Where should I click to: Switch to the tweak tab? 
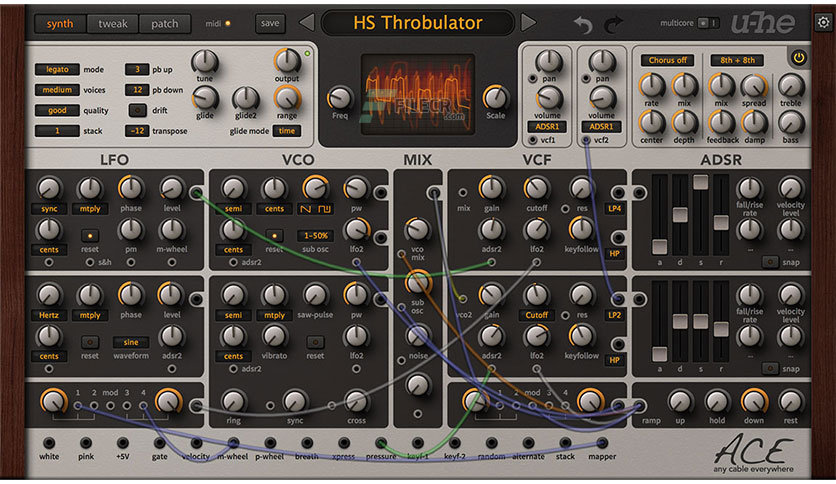coord(112,24)
